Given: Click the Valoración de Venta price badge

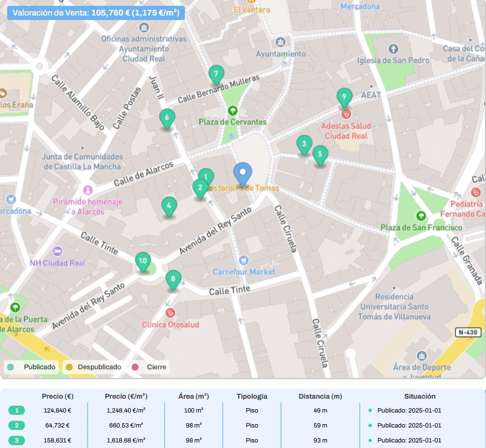Looking at the screenshot, I should point(96,13).
